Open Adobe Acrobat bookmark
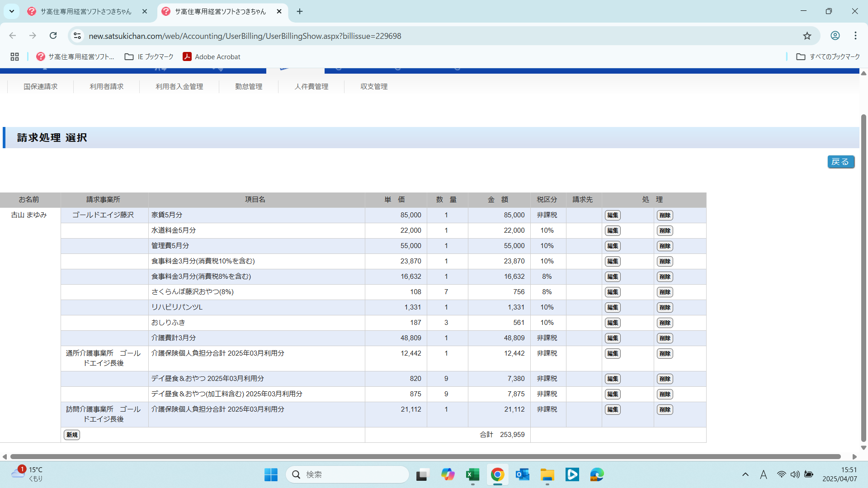The width and height of the screenshot is (868, 488). (x=212, y=56)
